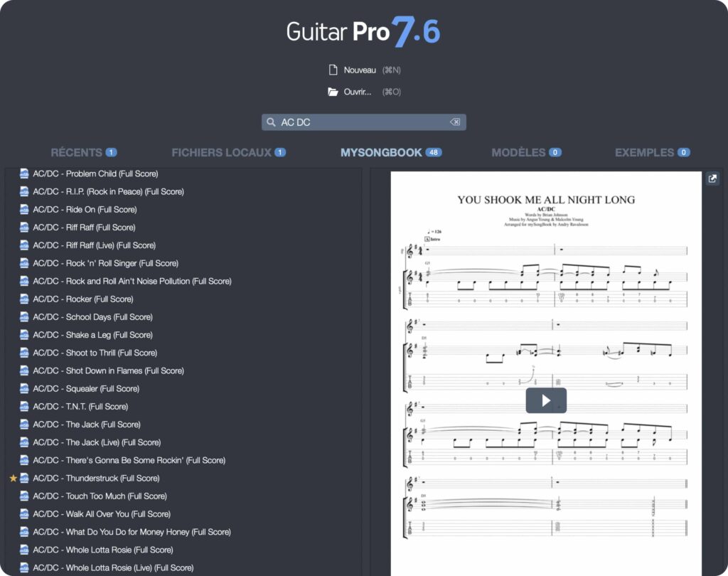Click file icon next to Whole Lotta Rosie (Live)

[x=24, y=567]
